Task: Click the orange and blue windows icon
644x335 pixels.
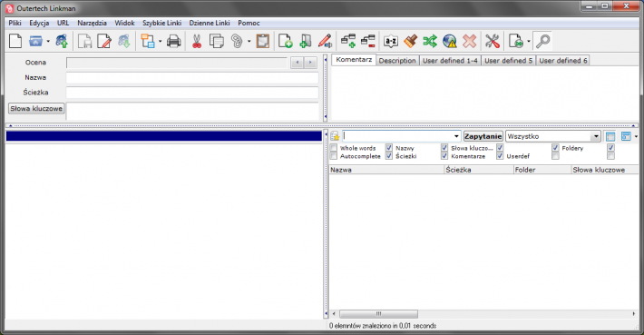Action: tap(148, 41)
